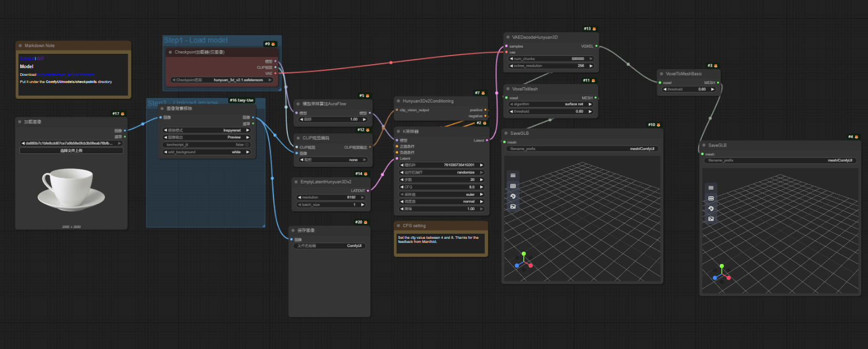Open the algorithm surface net dropdown
868x349 pixels.
point(551,104)
